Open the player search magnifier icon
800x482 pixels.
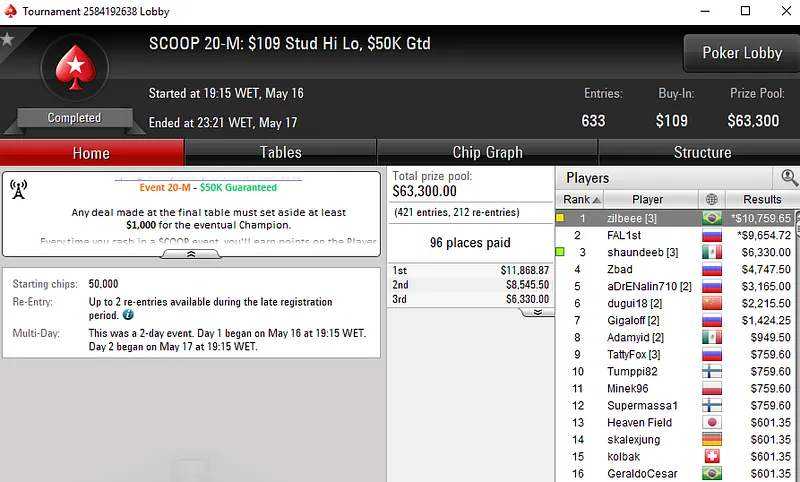tap(789, 177)
